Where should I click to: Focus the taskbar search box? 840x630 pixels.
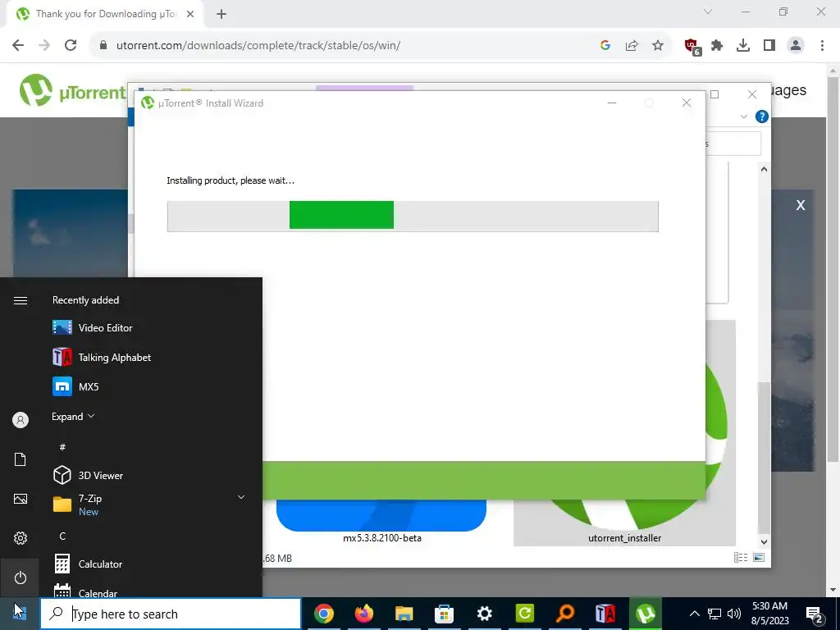[171, 614]
